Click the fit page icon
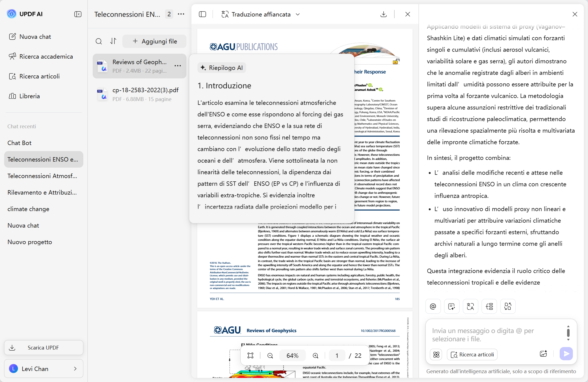 pyautogui.click(x=250, y=356)
